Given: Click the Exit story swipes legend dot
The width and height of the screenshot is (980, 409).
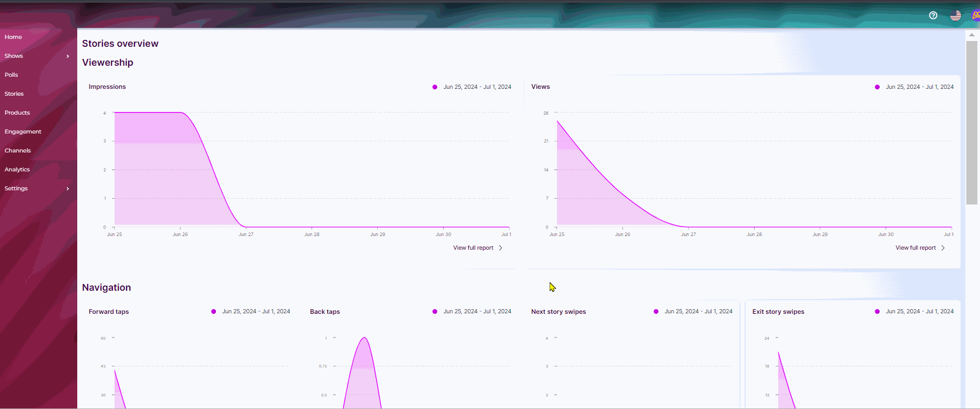Looking at the screenshot, I should click(x=877, y=312).
